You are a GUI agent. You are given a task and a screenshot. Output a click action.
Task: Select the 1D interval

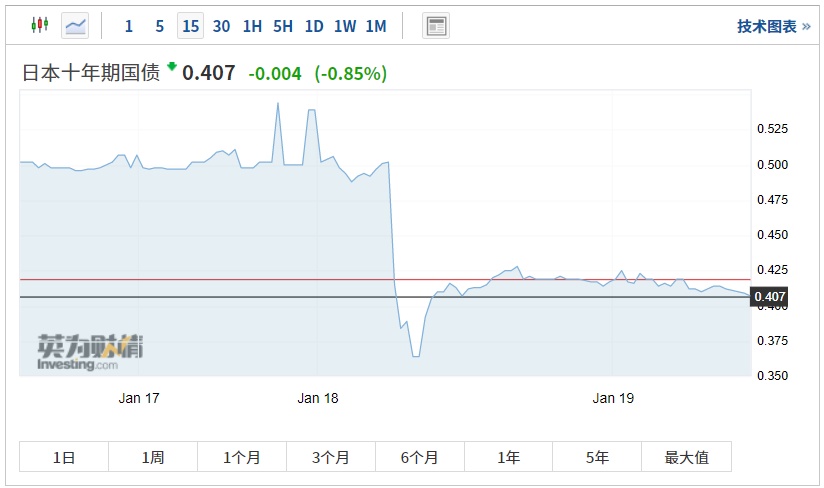coord(314,27)
